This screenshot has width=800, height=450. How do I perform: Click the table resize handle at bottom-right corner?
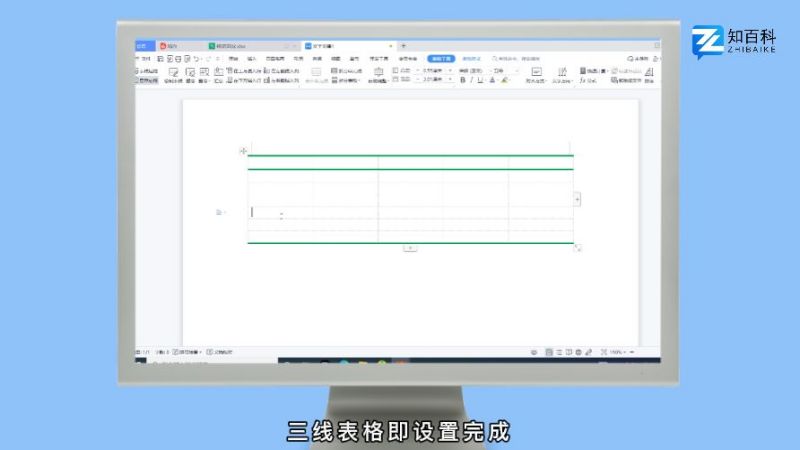pyautogui.click(x=577, y=247)
